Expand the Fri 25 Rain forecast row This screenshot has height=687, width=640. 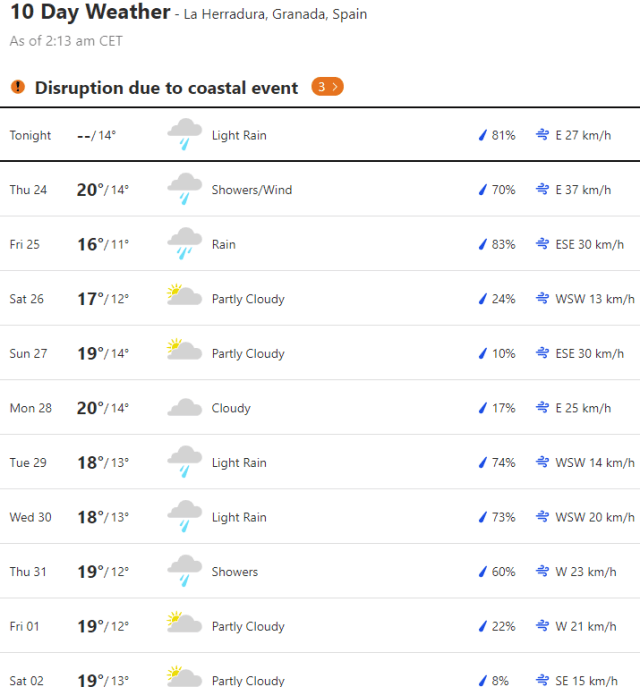click(x=320, y=244)
